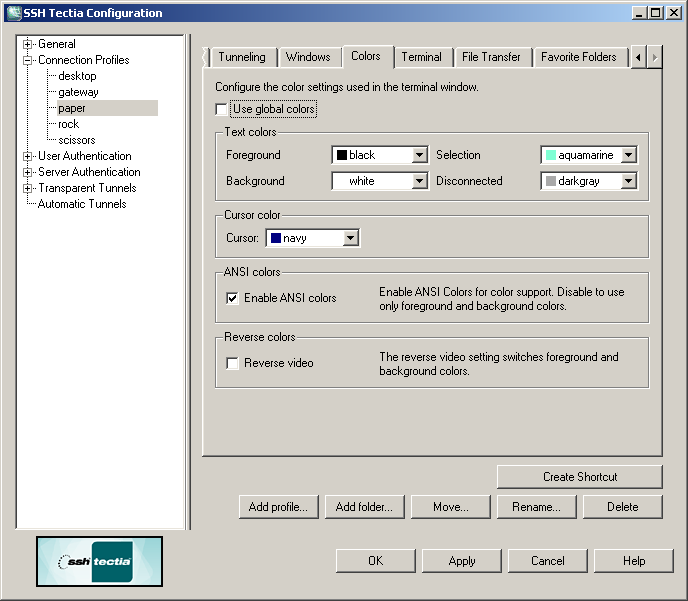Expand the User Authentication node
The height and width of the screenshot is (601, 688).
pyautogui.click(x=27, y=156)
